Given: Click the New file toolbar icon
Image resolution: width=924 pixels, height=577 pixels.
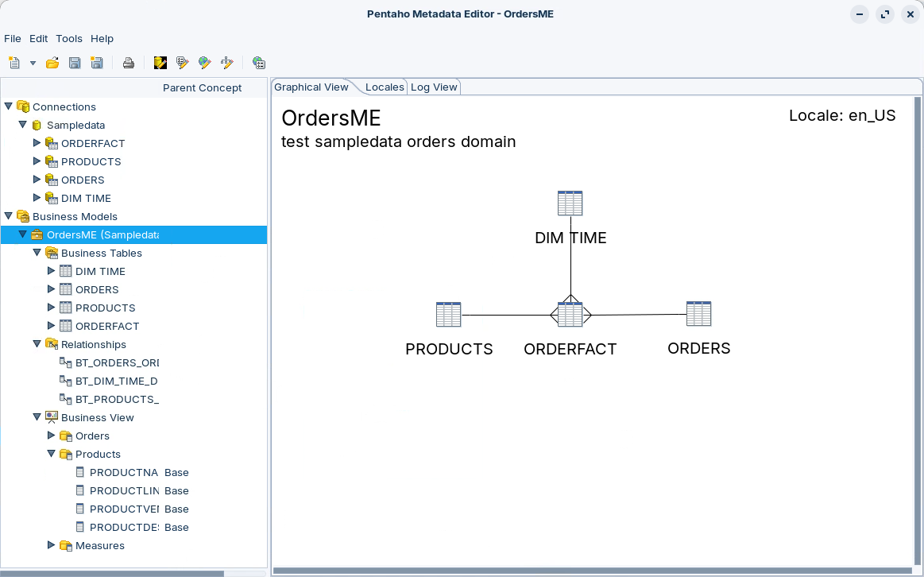Looking at the screenshot, I should coord(14,63).
